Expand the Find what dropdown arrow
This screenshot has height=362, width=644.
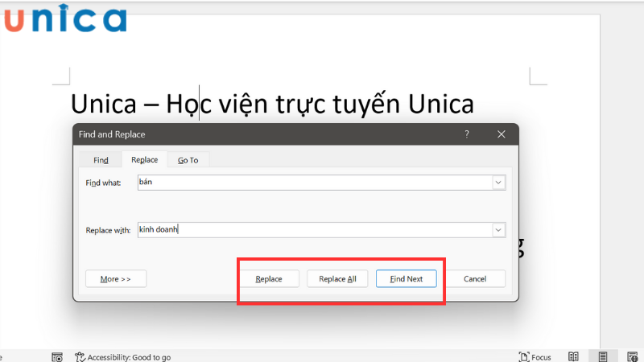(498, 183)
